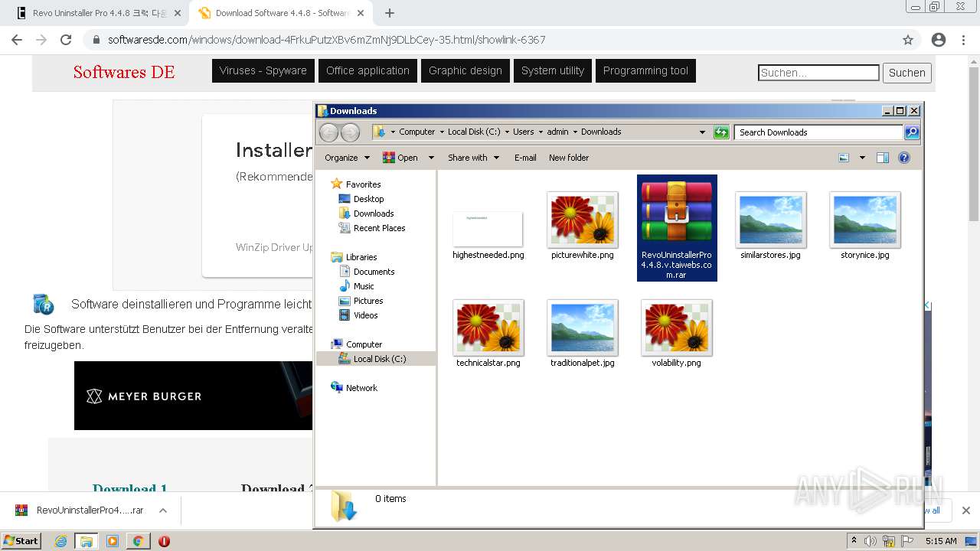980x551 pixels.
Task: Open System utility category
Action: [552, 70]
